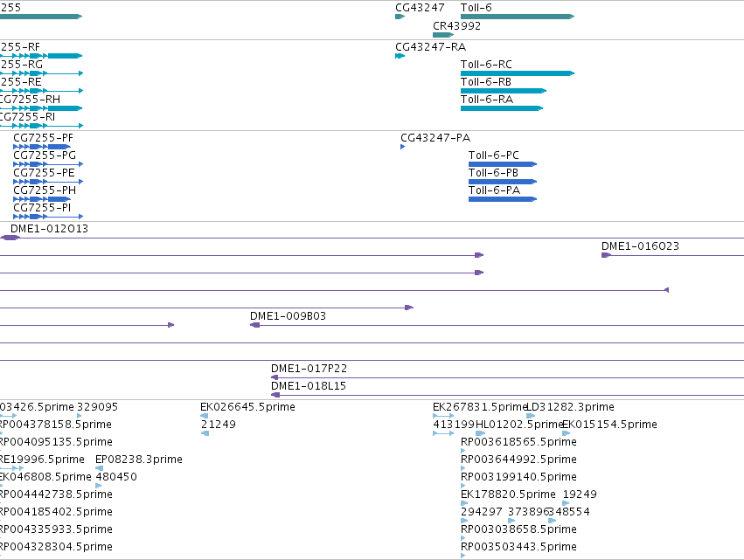Viewport: 744px width, 560px height.
Task: Open the RP003644992.5prime EST label
Action: click(518, 460)
